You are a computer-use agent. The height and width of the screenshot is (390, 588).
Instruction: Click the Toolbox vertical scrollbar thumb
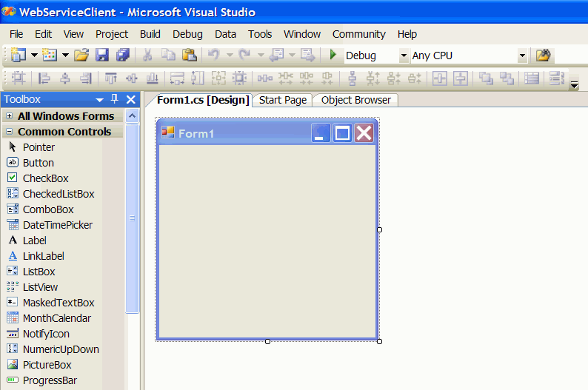point(132,218)
